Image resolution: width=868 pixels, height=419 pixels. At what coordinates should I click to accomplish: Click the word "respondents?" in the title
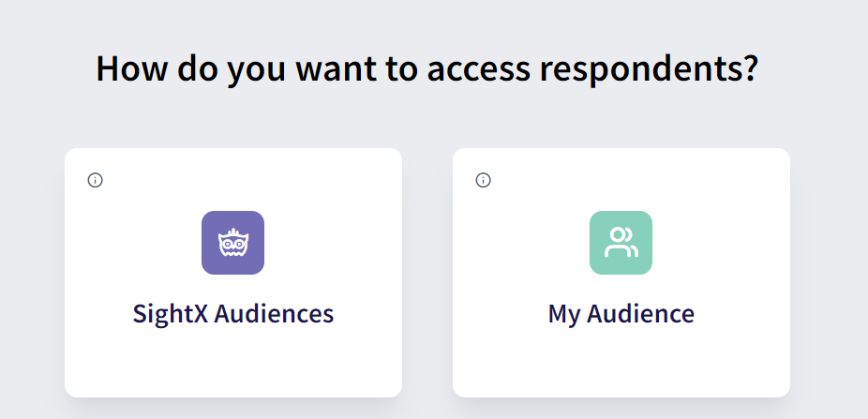pos(649,70)
